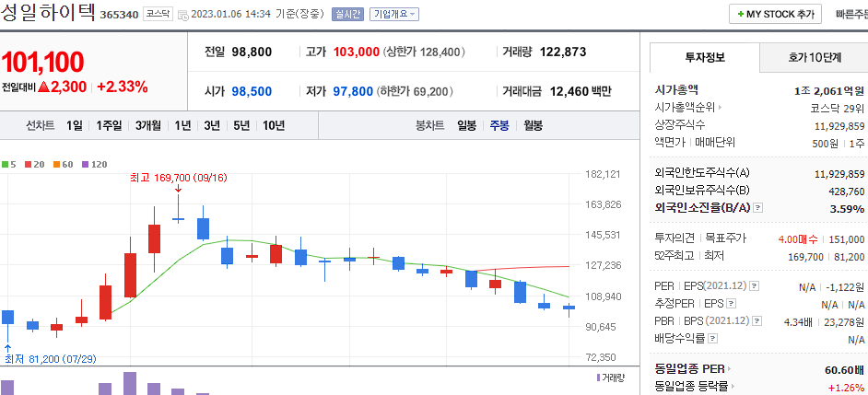Click the 최고 169,700 (09/16) chart marker
Viewport: 868px width, 395px height.
click(x=178, y=178)
